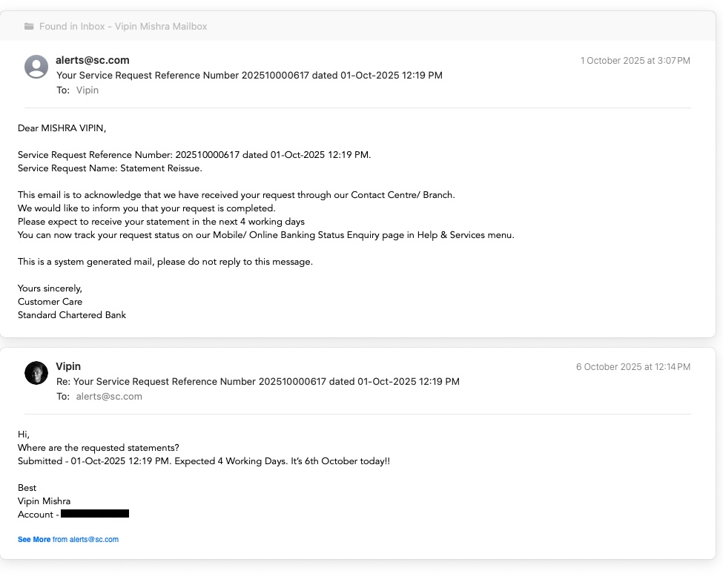Click sender name alerts@sc.com in first email
This screenshot has height=588, width=723.
click(93, 60)
